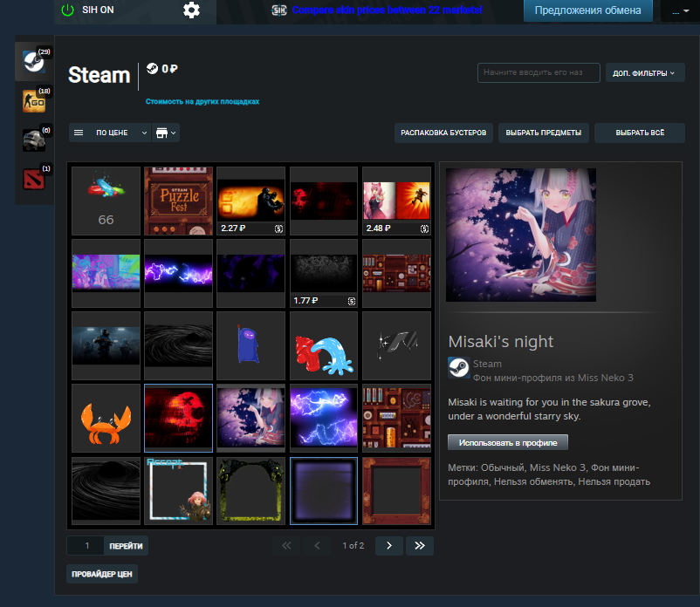Switch to the CS:GO inventory tab

click(34, 101)
